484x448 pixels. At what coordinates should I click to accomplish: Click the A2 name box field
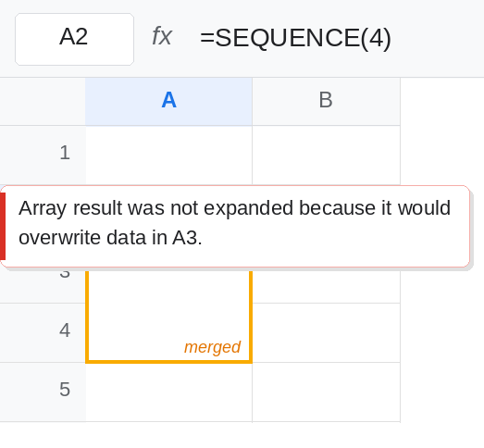coord(74,39)
